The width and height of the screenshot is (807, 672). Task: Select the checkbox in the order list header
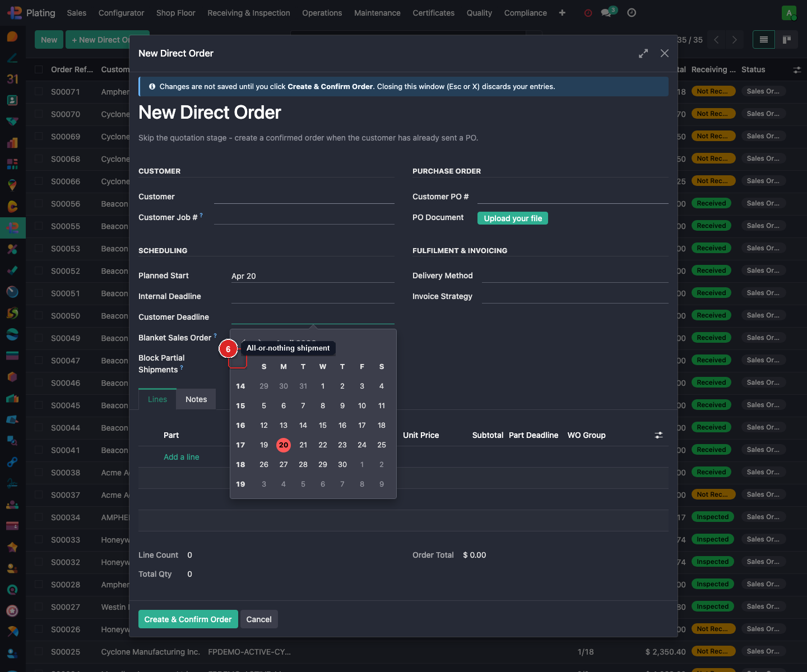tap(39, 69)
